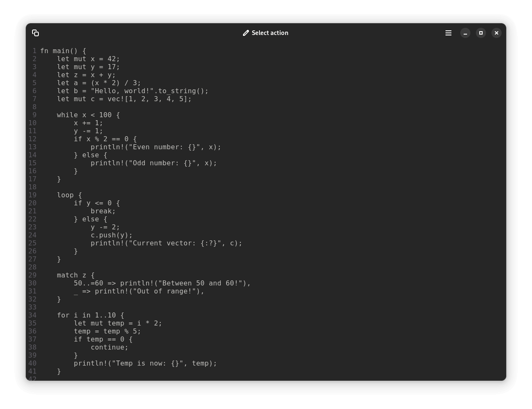Click the pencil icon beside Select action
Image resolution: width=532 pixels, height=409 pixels.
point(246,33)
